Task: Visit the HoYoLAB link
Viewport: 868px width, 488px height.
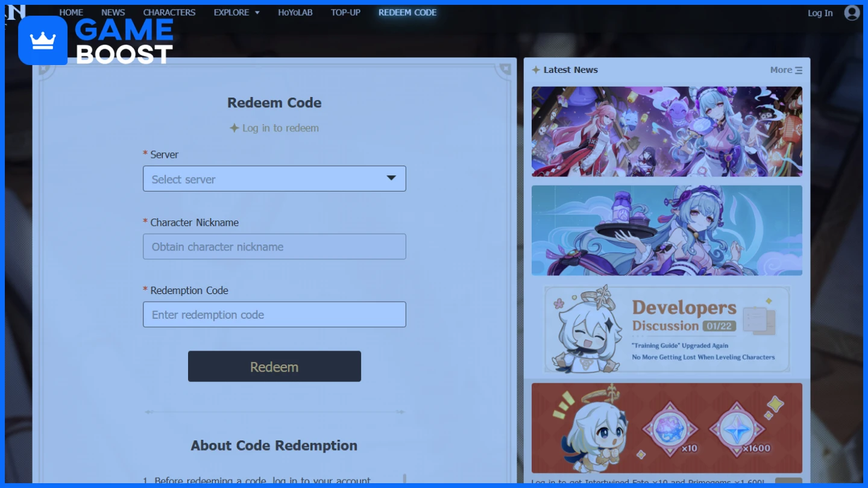Action: 295,13
